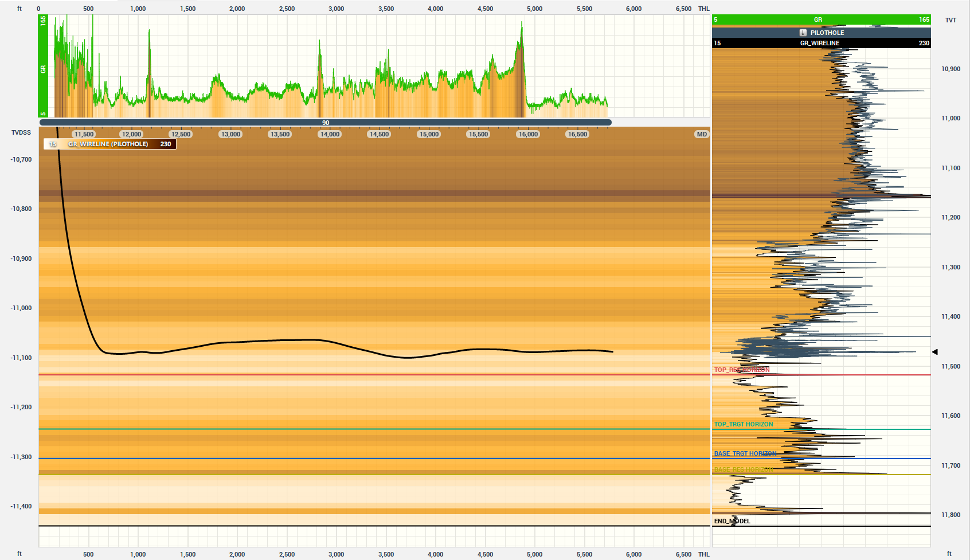The height and width of the screenshot is (560, 970).
Task: Select the BASE_TRGT HORIZON label
Action: tap(745, 453)
